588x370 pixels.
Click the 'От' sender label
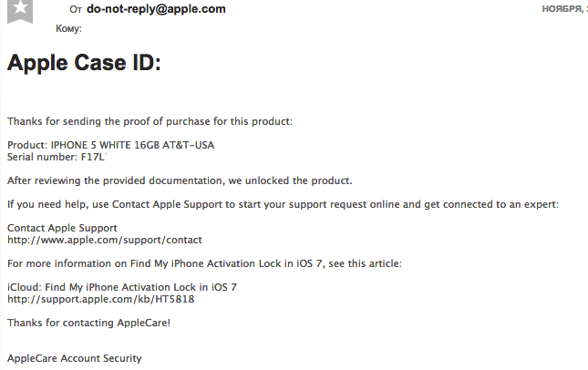[76, 10]
